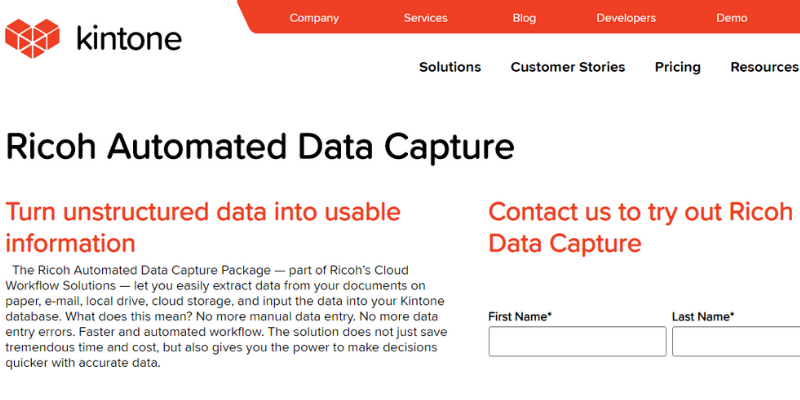Click the Ricoh Automated Data Capture heading
The height and width of the screenshot is (400, 800).
(260, 146)
